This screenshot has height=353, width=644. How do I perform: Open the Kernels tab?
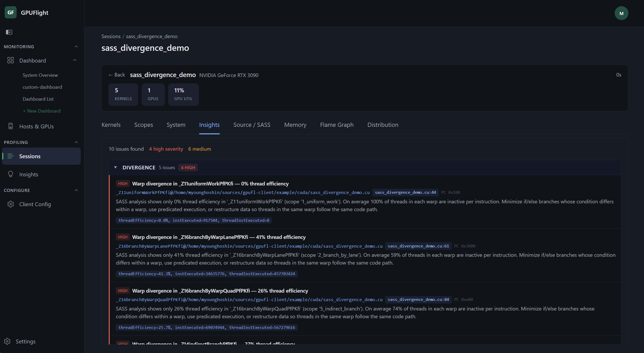[111, 125]
